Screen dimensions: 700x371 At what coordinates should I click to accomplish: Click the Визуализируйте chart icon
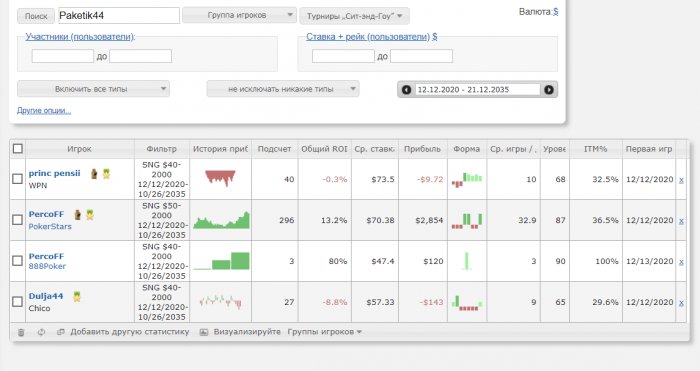pos(204,332)
